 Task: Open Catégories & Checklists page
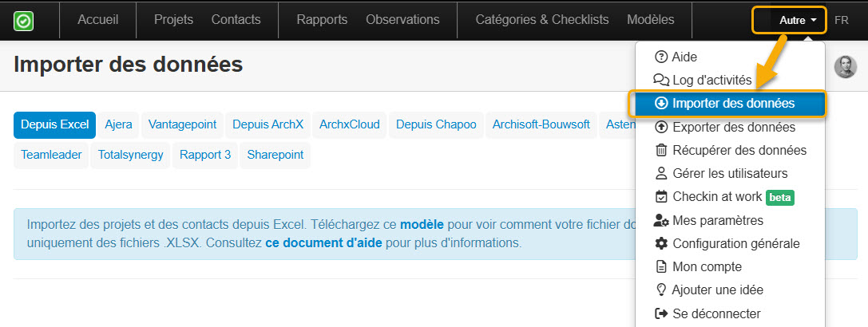click(542, 20)
